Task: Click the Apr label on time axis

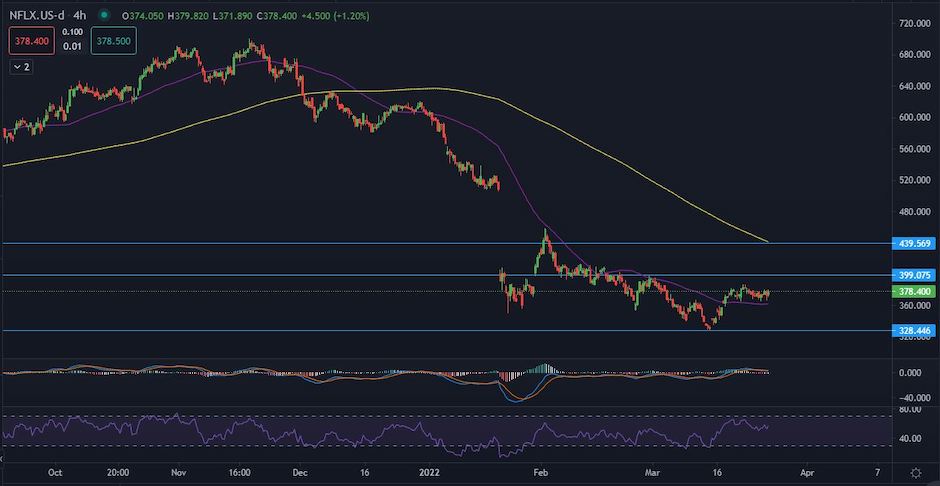Action: pyautogui.click(x=807, y=472)
